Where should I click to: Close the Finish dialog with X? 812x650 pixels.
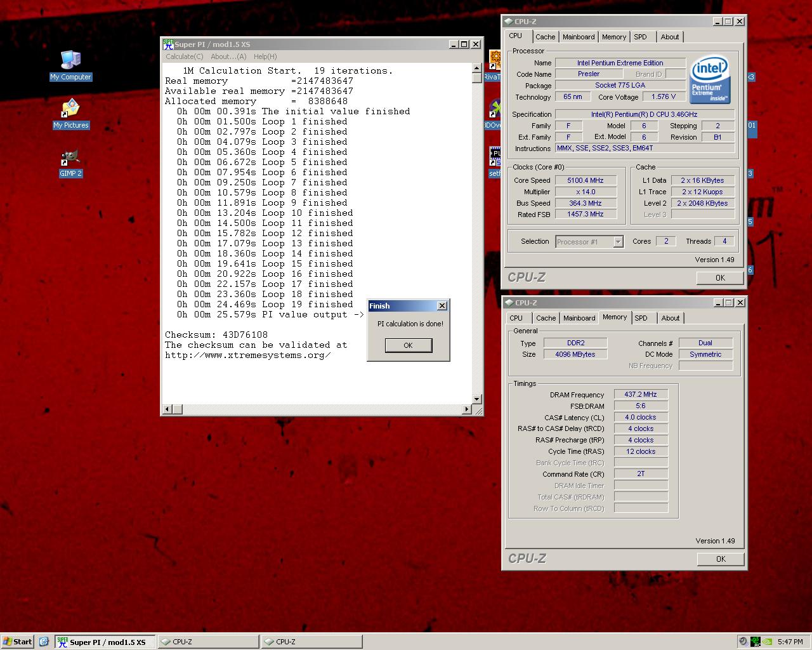(x=442, y=306)
